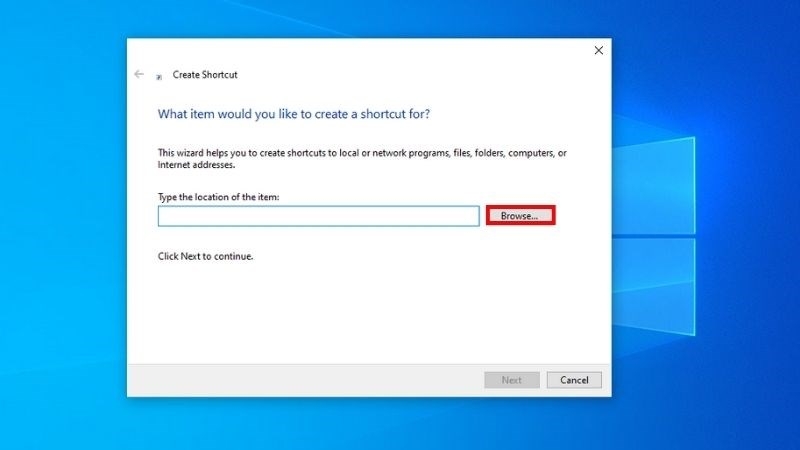The image size is (800, 450).
Task: Click the desktop area above the dialog
Action: [368, 18]
